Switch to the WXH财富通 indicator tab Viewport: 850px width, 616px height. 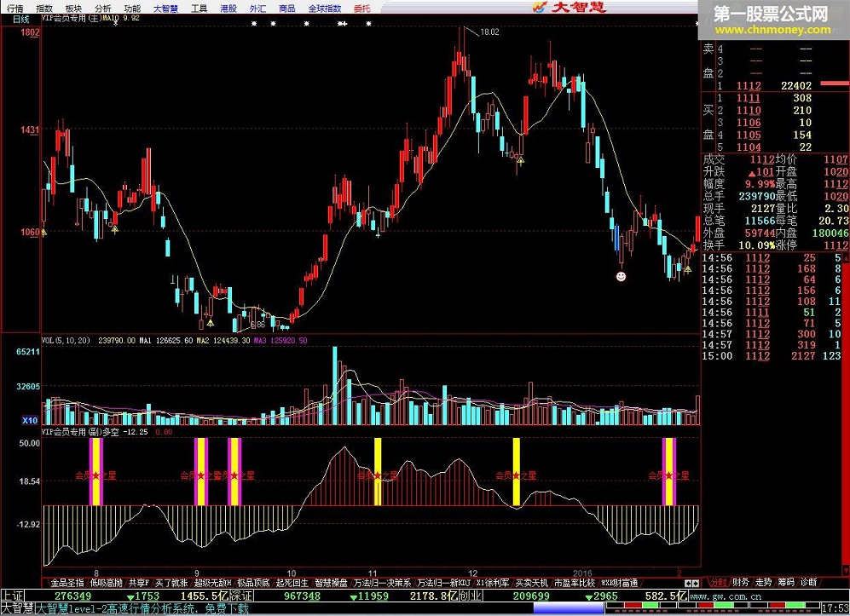coord(620,583)
